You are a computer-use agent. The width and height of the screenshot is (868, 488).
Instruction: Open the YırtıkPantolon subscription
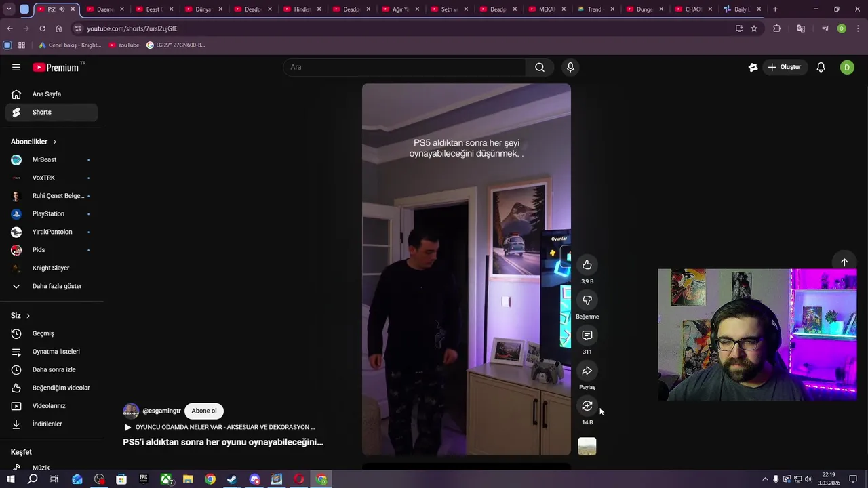pyautogui.click(x=52, y=232)
